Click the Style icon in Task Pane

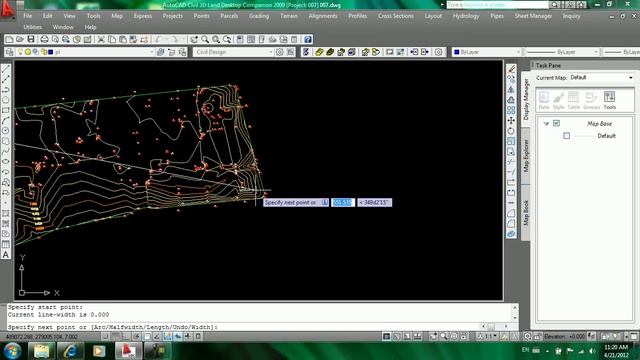558,100
